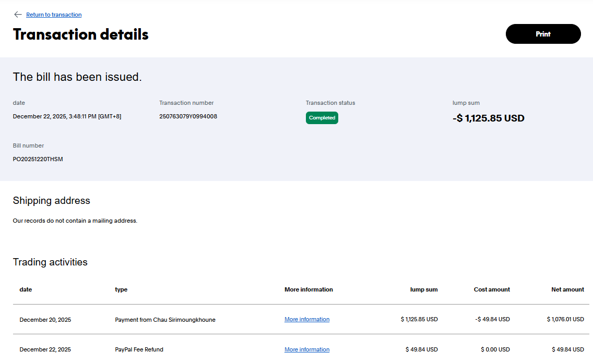The height and width of the screenshot is (364, 593).
Task: Click the -$49.84 USD cost amount
Action: (x=492, y=319)
